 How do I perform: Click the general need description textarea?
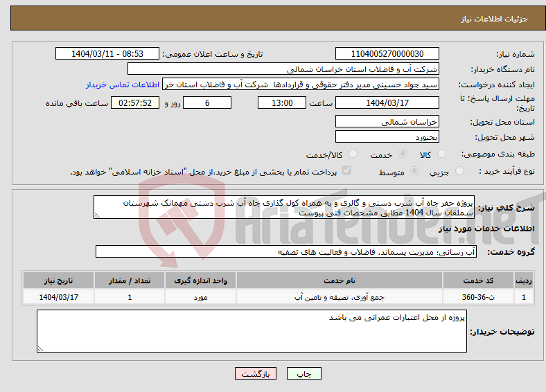[284, 207]
